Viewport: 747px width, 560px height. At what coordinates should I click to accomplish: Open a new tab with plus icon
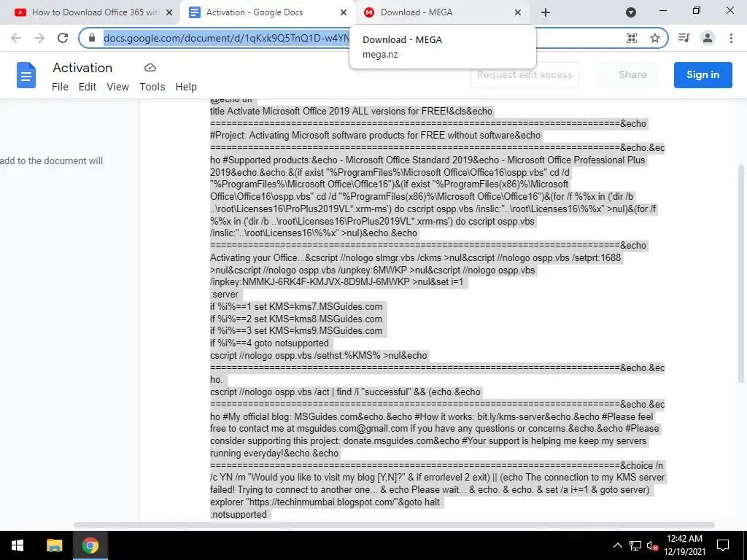[x=546, y=12]
